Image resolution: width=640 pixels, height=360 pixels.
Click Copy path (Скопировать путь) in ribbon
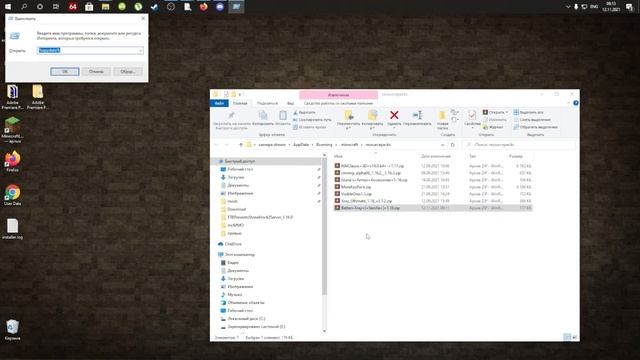pyautogui.click(x=312, y=120)
